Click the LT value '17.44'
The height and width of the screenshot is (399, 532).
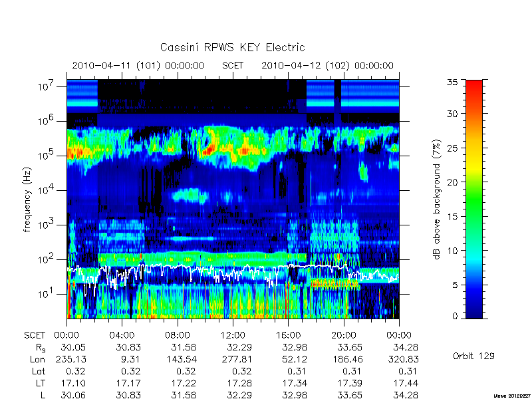coord(406,384)
